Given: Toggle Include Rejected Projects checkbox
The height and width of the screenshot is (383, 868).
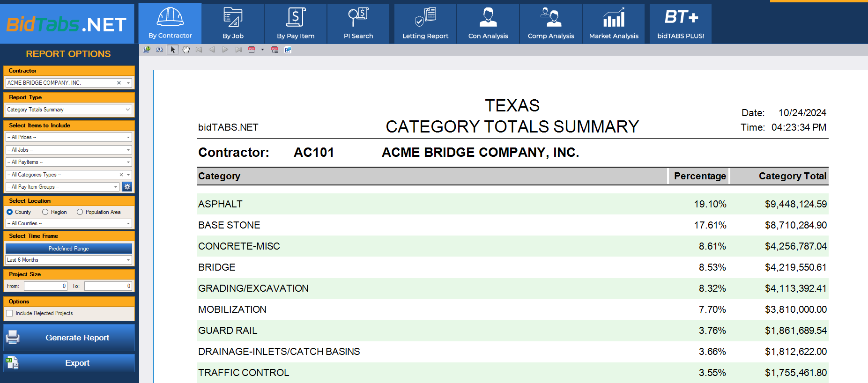Looking at the screenshot, I should (9, 313).
